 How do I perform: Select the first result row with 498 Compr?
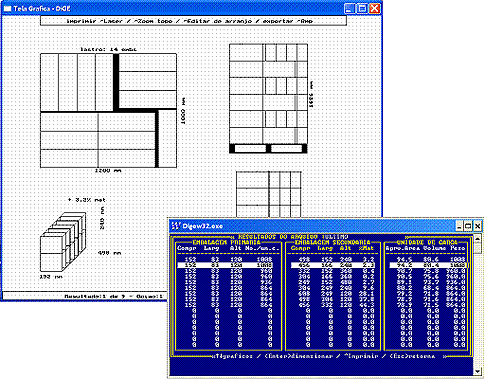point(322,259)
